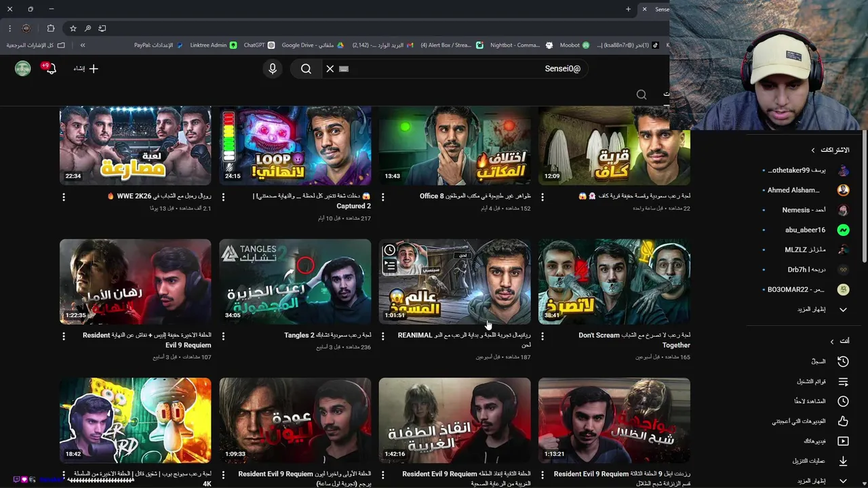
Task: Play the WWE 2K26 wrestling video thumbnail
Action: tap(135, 145)
